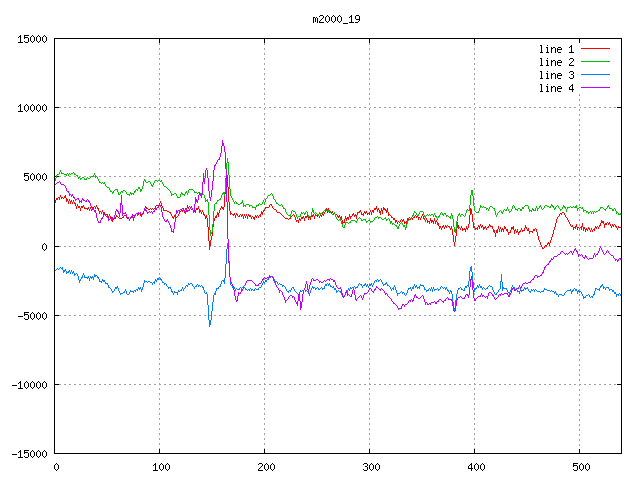
Task: Click the -15000 y-axis tick label
Action: tap(28, 454)
